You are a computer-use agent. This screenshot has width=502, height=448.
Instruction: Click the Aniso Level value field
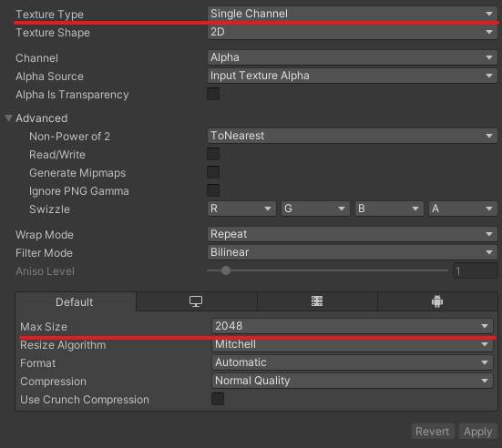coord(475,270)
